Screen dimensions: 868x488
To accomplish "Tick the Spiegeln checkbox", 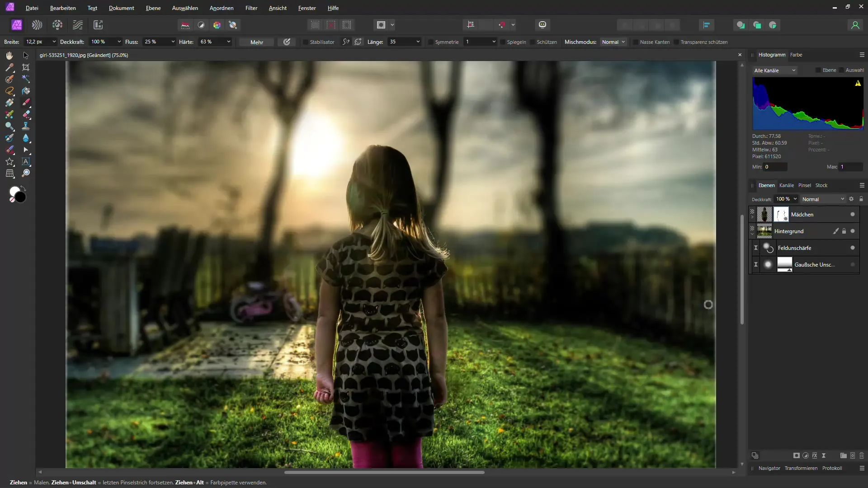I will [503, 42].
